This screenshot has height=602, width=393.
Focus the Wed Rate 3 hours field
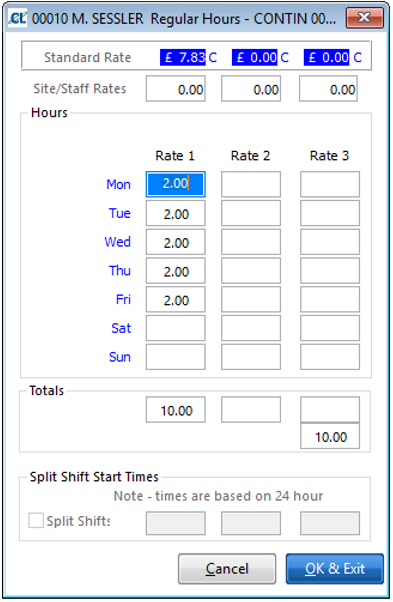tap(330, 242)
